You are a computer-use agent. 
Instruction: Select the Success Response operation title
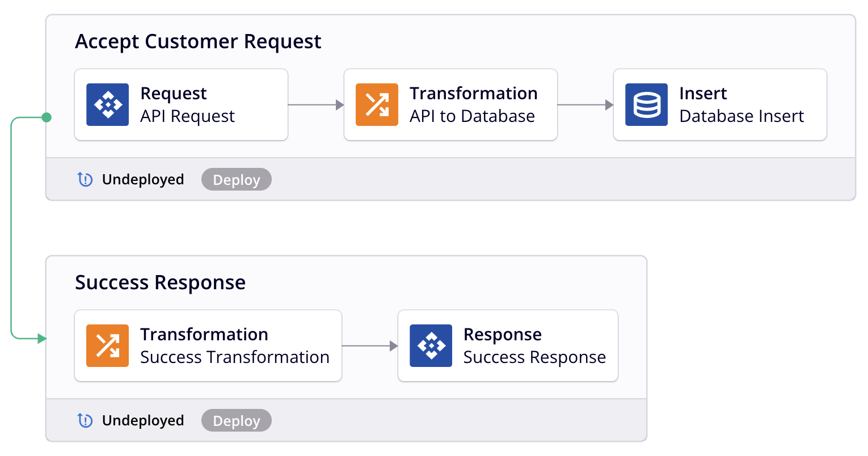tap(160, 283)
